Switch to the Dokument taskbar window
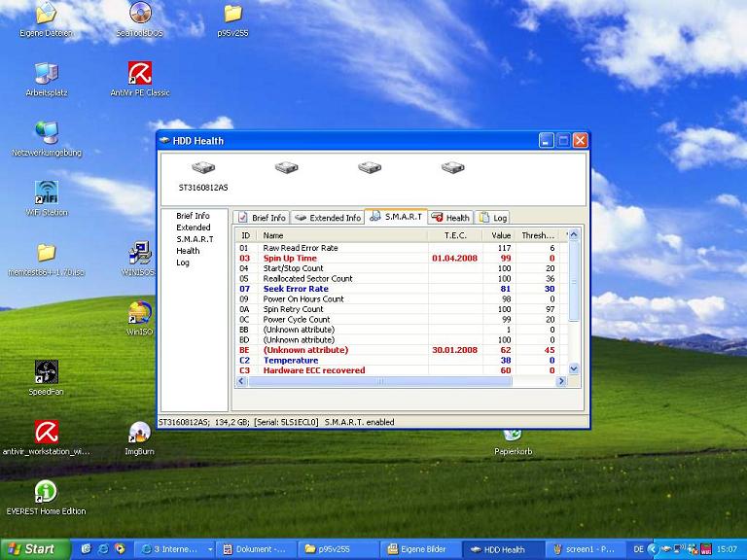 (257, 549)
